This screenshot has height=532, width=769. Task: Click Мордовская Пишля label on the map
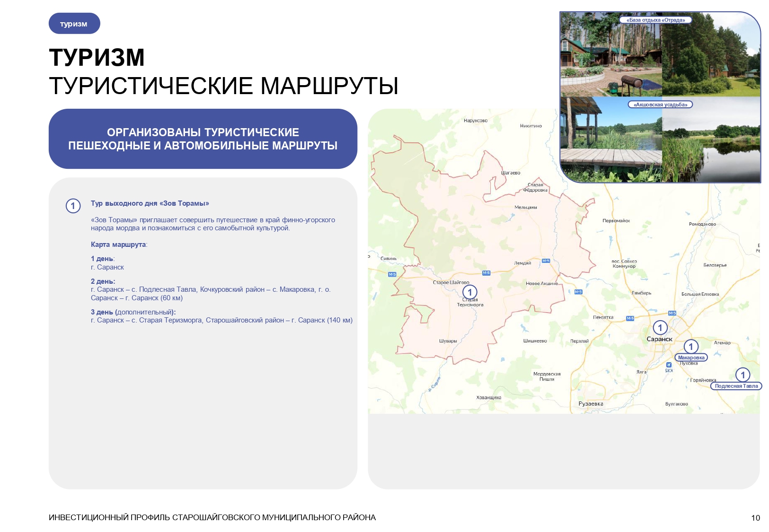(x=547, y=376)
